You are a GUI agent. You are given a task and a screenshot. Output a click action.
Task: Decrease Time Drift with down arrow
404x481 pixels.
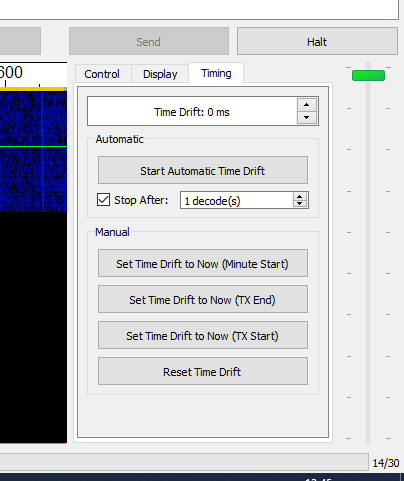pyautogui.click(x=307, y=117)
